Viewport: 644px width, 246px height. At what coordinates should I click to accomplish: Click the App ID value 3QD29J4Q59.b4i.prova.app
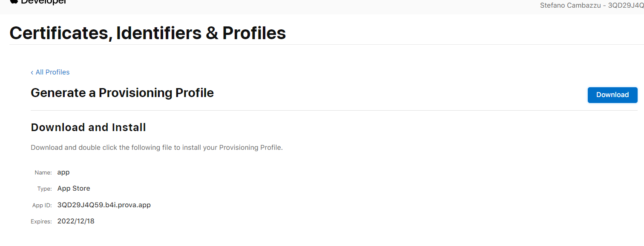[x=104, y=205]
